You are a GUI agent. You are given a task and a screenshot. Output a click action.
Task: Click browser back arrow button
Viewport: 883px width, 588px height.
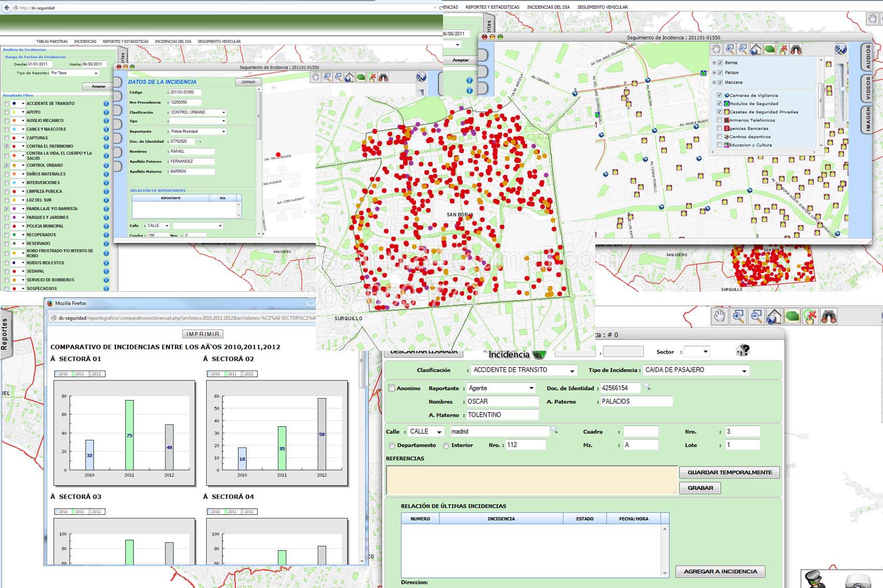[7, 8]
